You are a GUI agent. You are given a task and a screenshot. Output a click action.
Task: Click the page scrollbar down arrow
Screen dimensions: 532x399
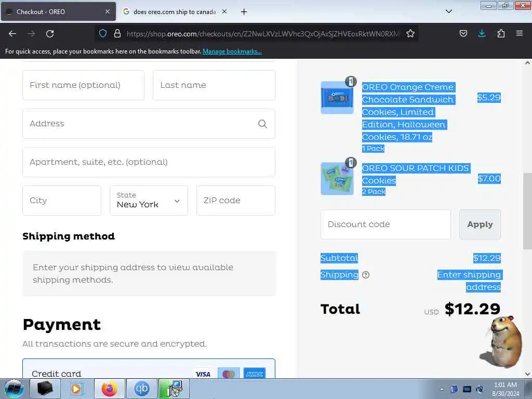pyautogui.click(x=527, y=374)
